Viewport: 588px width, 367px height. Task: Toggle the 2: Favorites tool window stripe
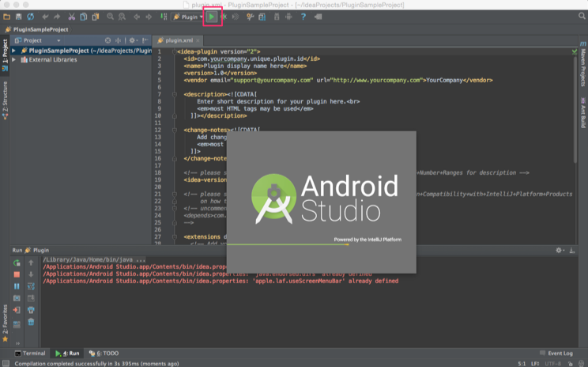pos(5,323)
